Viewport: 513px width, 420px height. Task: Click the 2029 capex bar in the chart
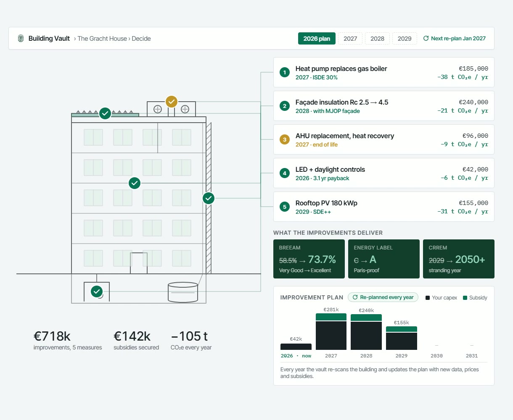[402, 341]
